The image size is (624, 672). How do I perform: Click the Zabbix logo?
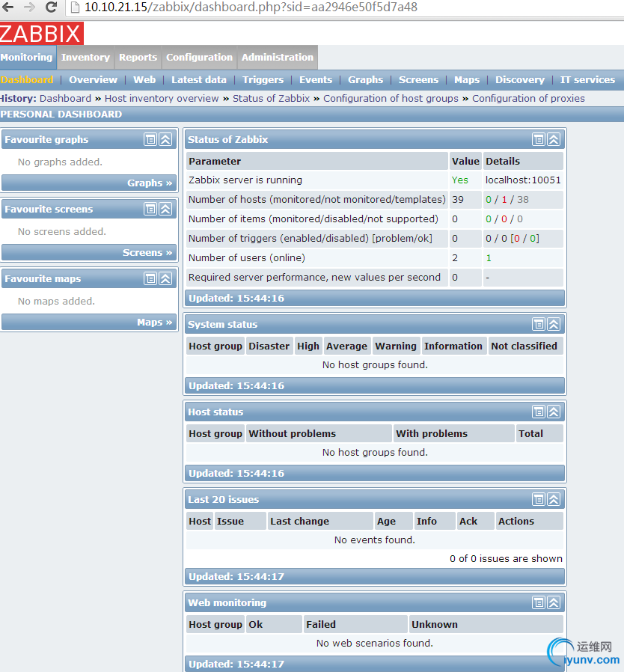point(41,34)
